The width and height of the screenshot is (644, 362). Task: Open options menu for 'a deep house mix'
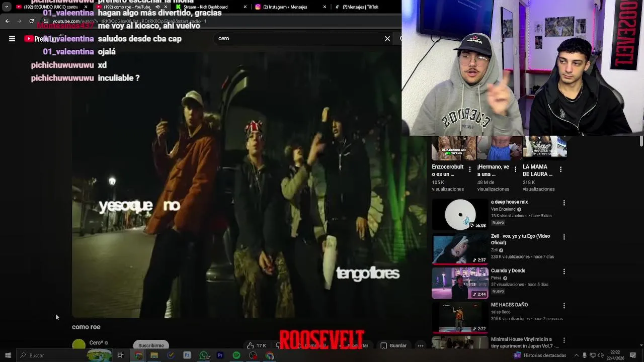pyautogui.click(x=564, y=203)
